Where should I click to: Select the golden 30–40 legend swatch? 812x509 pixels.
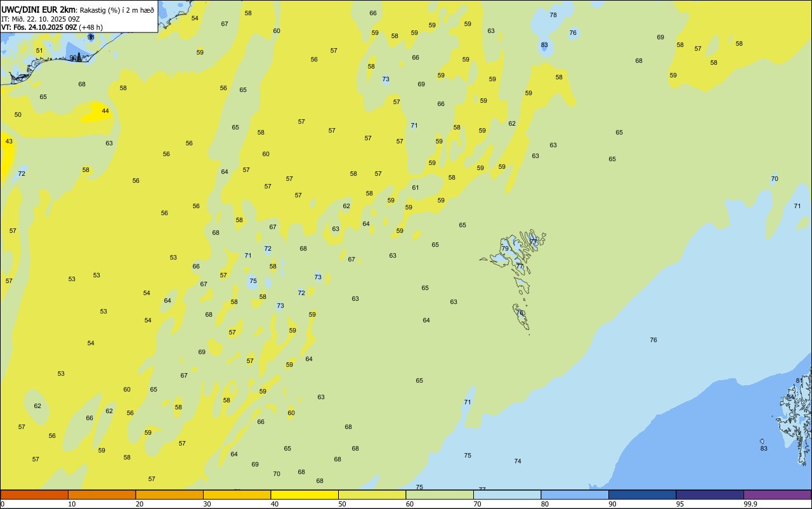point(237,494)
